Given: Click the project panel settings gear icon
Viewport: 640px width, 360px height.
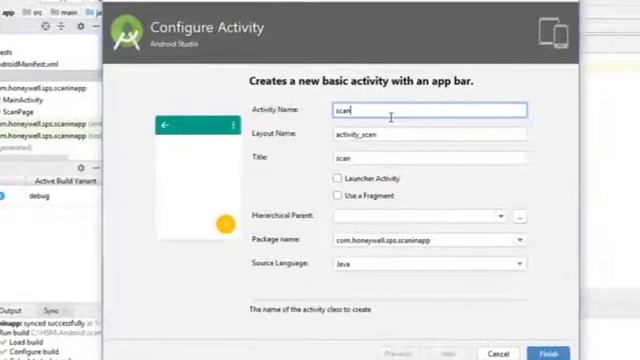Looking at the screenshot, I should pos(81,26).
